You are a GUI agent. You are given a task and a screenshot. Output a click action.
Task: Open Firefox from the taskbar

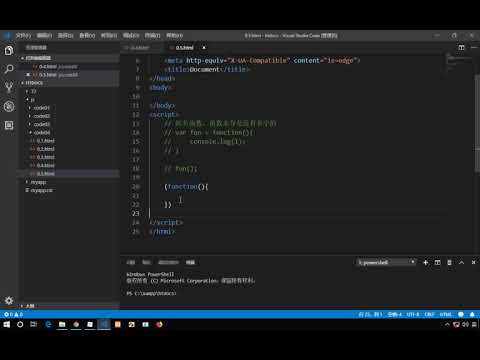click(159, 324)
